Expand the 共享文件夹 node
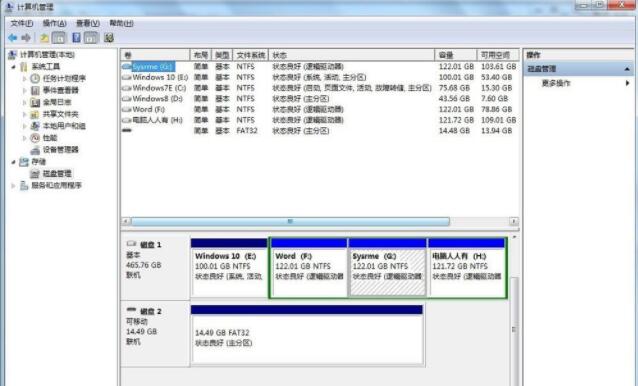638x386 pixels. click(24, 114)
